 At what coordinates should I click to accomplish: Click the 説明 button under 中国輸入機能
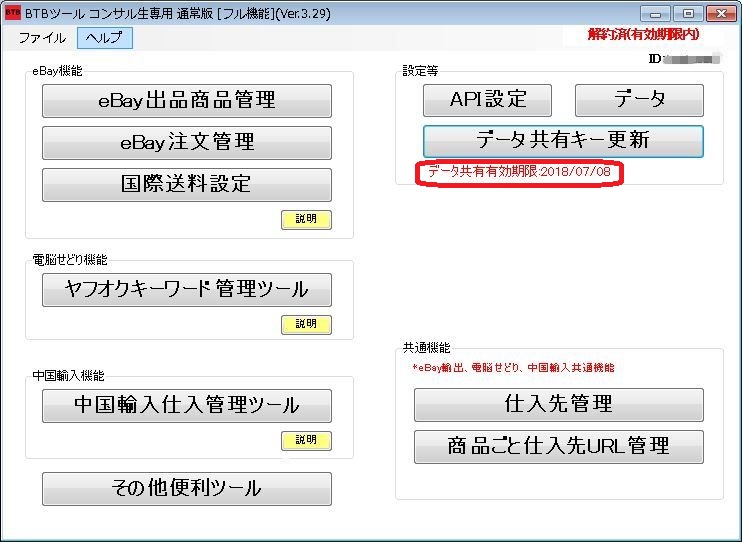(306, 441)
